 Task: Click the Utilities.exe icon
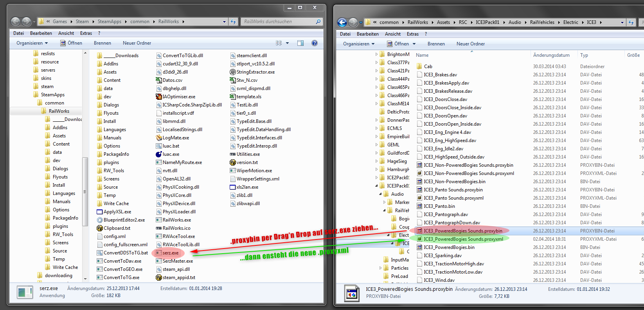tap(232, 154)
